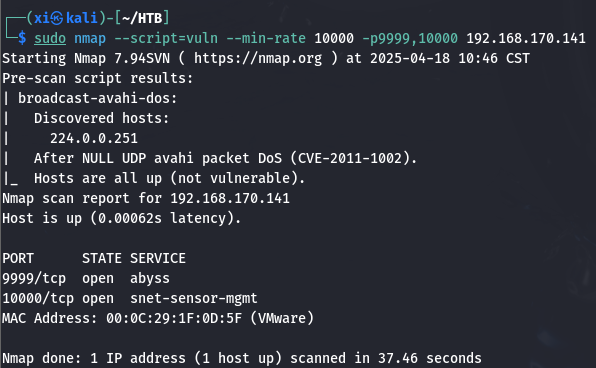The width and height of the screenshot is (596, 368).
Task: Click the abyss service name
Action: [x=150, y=279]
